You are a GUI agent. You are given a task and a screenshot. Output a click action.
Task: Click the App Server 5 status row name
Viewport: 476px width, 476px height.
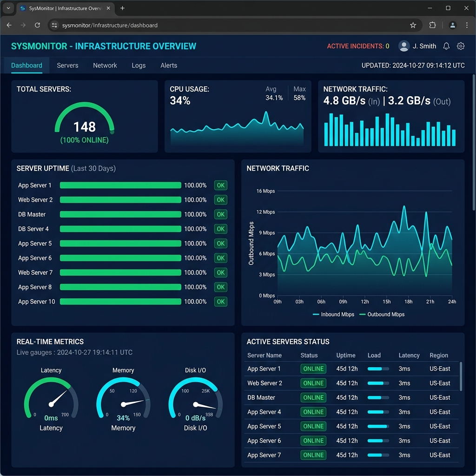(264, 426)
